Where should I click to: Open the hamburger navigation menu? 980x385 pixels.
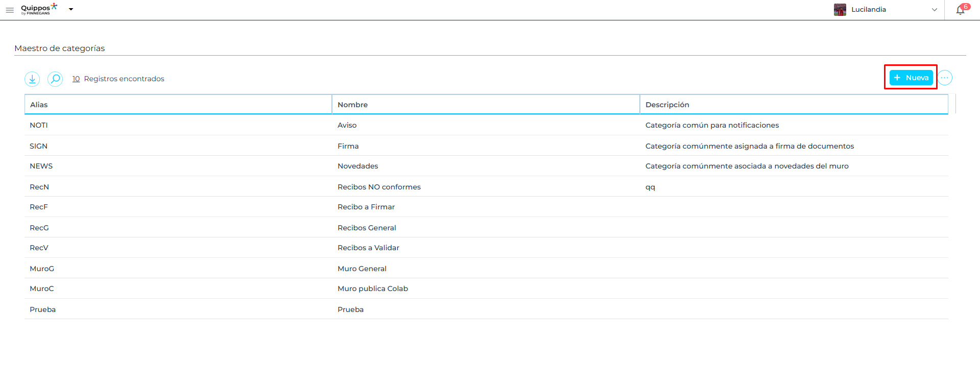[x=10, y=10]
